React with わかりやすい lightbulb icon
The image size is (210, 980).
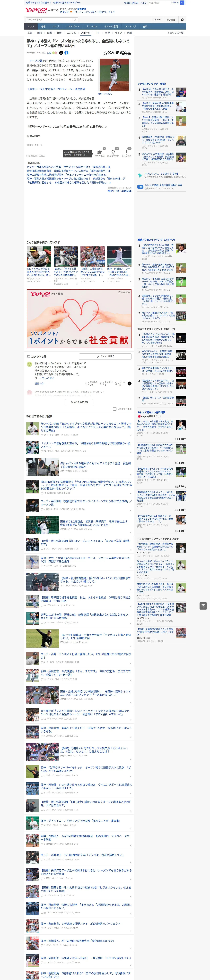[x=113, y=152]
